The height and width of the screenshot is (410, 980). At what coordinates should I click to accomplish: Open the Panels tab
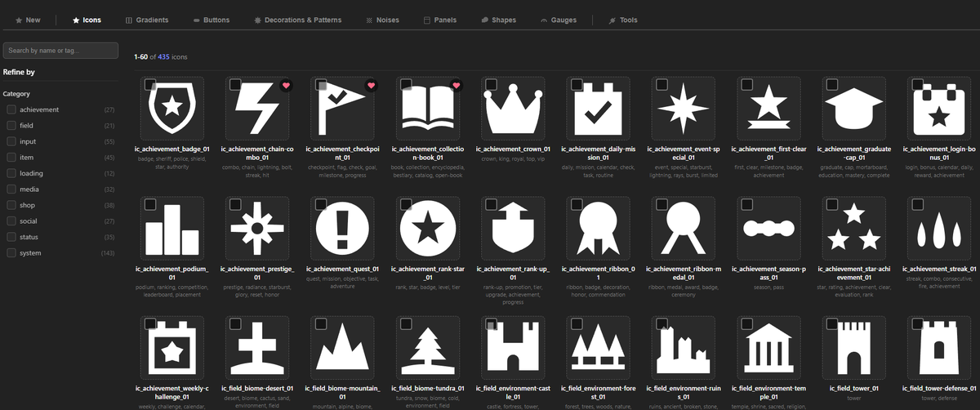coord(441,20)
